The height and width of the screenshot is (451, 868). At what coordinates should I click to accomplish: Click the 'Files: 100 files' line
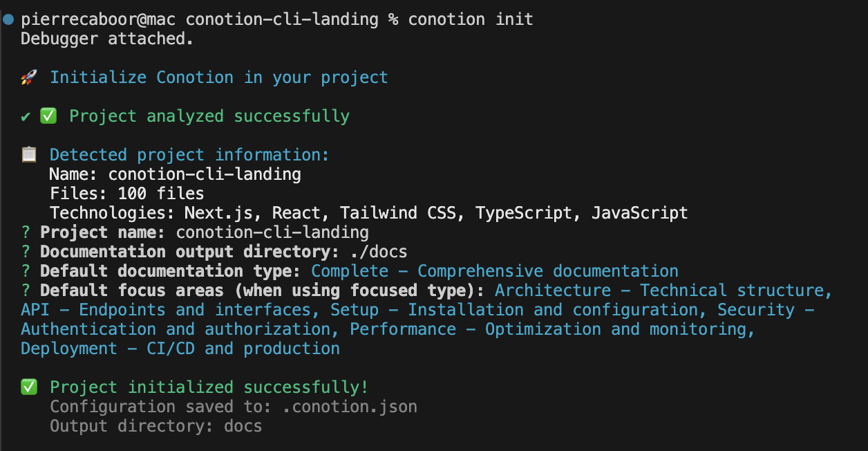pos(126,193)
